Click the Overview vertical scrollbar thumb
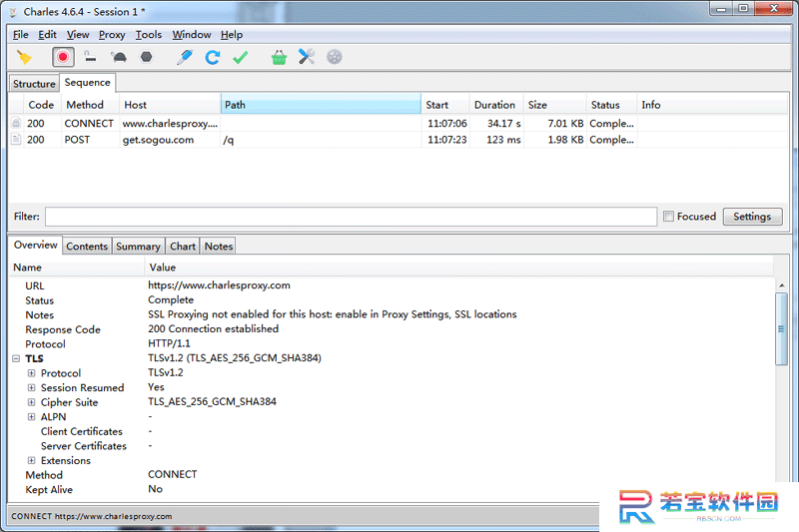The width and height of the screenshot is (799, 532). coord(781,328)
